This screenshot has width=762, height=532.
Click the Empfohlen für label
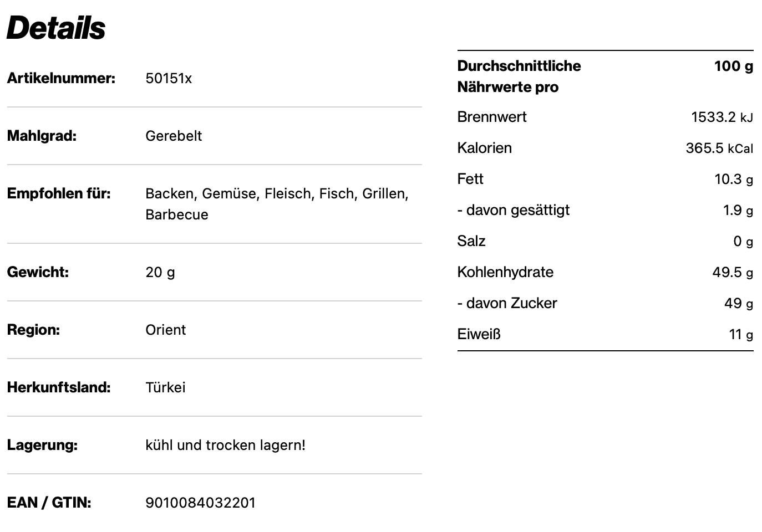(x=59, y=193)
